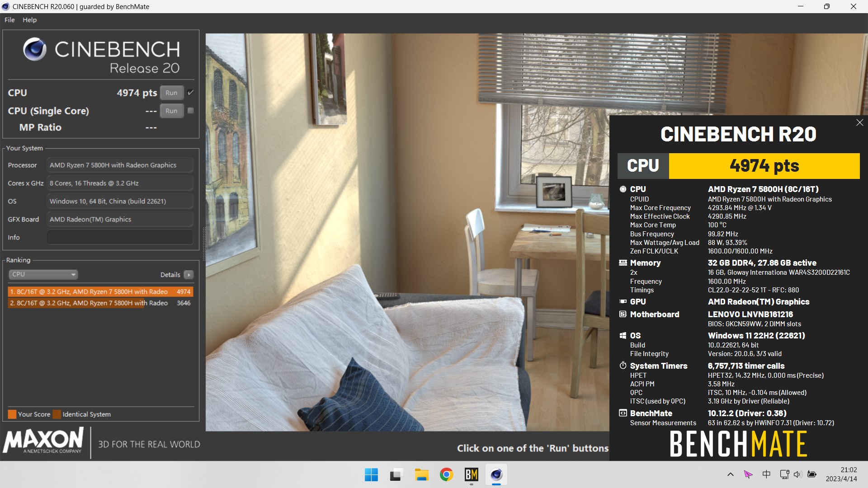Screen dimensions: 868x488
Task: Click the MAXON logo
Action: (x=43, y=441)
